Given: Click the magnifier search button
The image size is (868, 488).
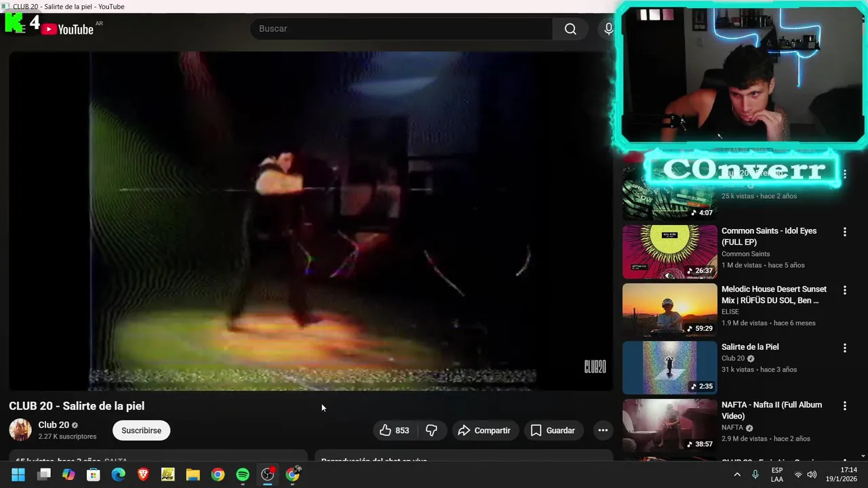Looking at the screenshot, I should [570, 28].
